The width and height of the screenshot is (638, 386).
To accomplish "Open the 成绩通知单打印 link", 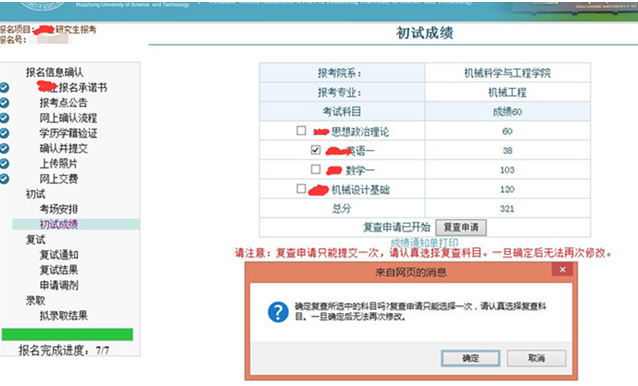I will 424,242.
